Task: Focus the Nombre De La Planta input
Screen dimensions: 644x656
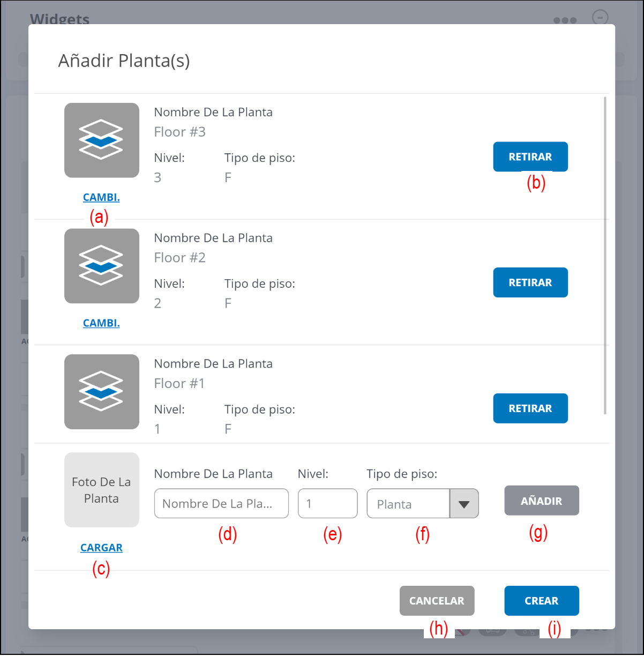Action: tap(221, 504)
